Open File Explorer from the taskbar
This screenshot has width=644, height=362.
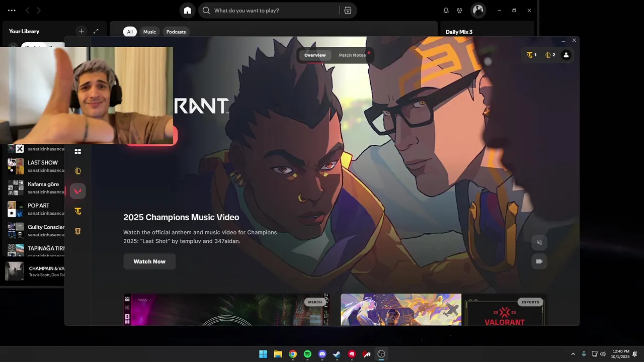278,354
